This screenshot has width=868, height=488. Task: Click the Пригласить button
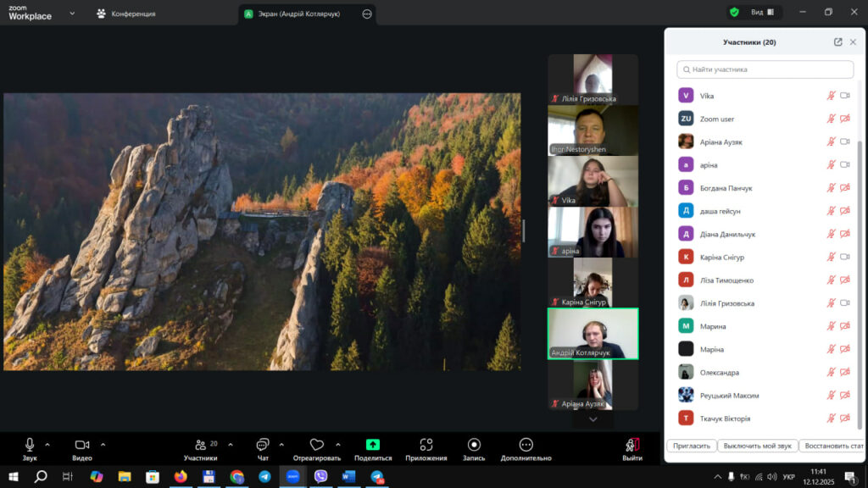pos(690,446)
